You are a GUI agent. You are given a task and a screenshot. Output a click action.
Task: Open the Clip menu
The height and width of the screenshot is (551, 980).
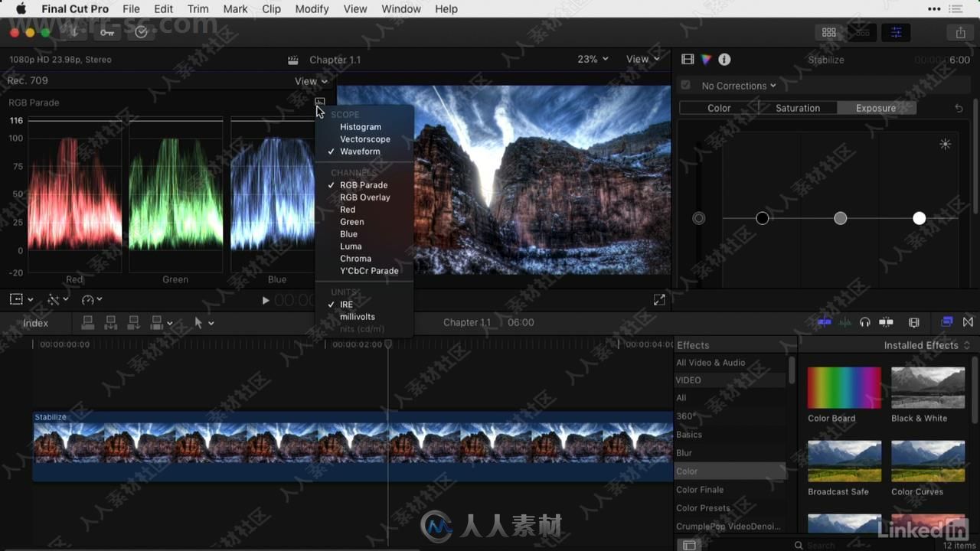[271, 9]
